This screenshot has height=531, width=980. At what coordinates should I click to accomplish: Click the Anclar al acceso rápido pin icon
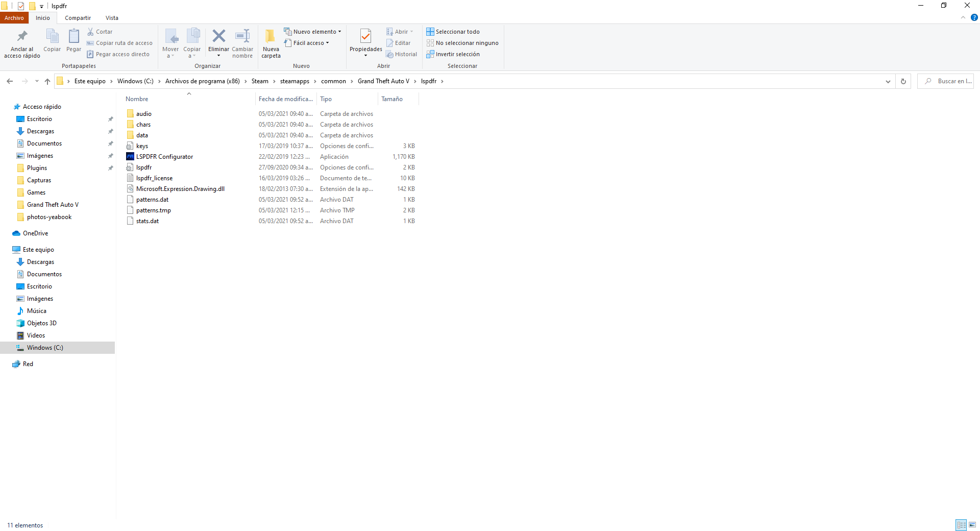pos(22,36)
